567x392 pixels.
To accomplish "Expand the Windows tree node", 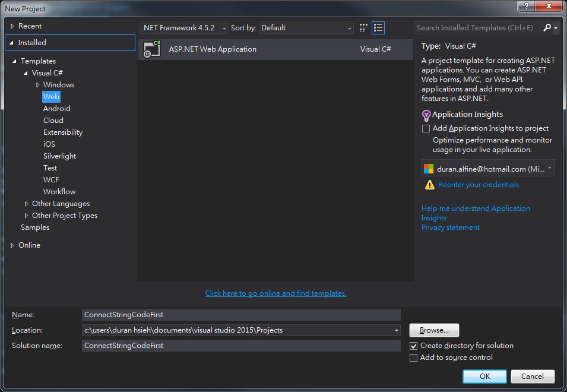I will click(37, 85).
